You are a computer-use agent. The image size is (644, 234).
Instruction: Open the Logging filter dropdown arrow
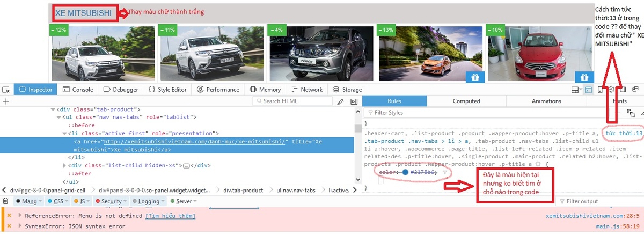click(164, 201)
